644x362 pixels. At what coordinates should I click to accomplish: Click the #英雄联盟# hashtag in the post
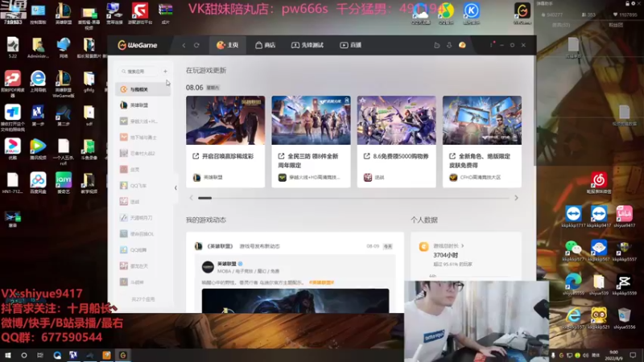pyautogui.click(x=321, y=283)
